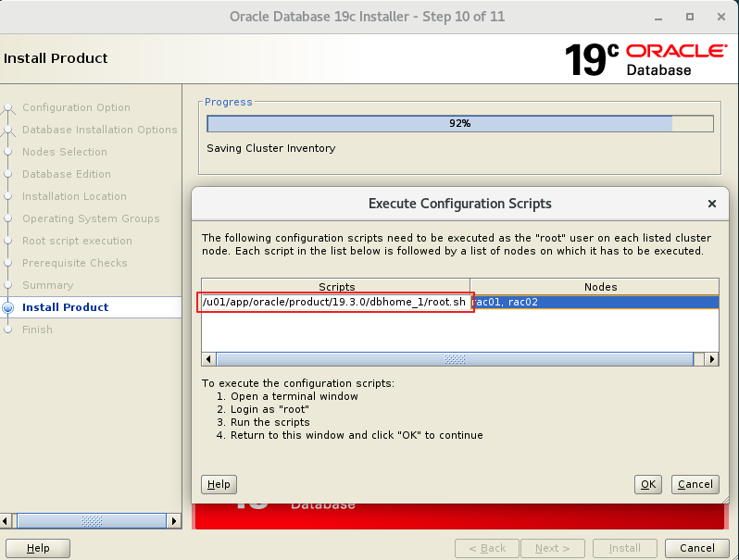Click the 92% progress bar

click(460, 123)
